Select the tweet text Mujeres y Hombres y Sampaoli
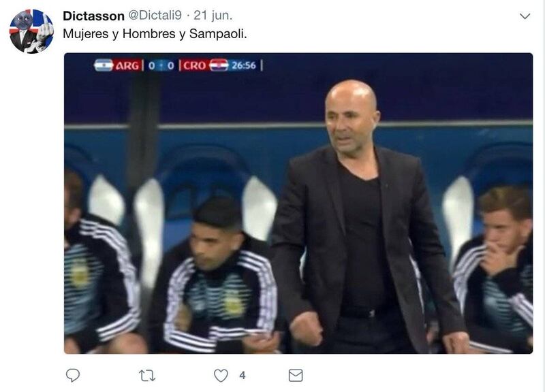This screenshot has height=392, width=545. pyautogui.click(x=155, y=33)
